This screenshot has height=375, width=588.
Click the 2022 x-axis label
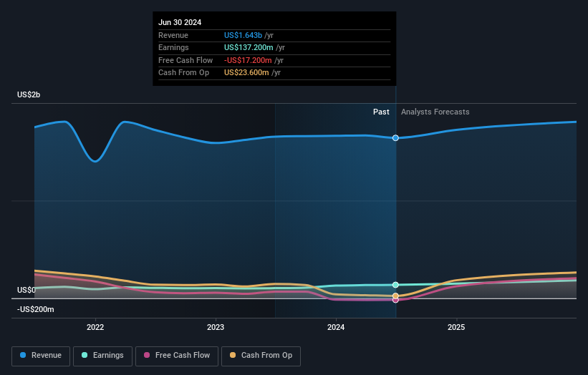tap(95, 327)
